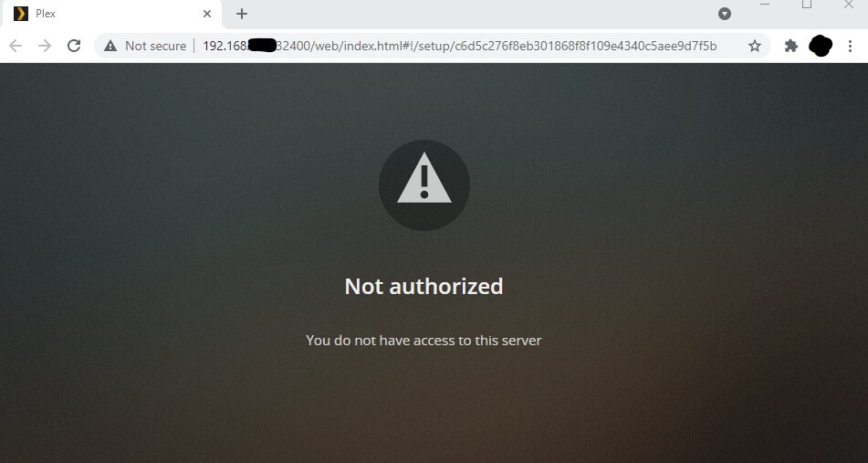This screenshot has height=463, width=868.
Task: Minimize the Chrome window
Action: pyautogui.click(x=765, y=5)
